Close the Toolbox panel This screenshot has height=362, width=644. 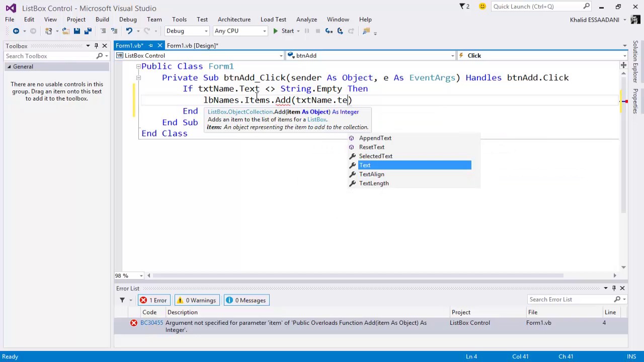tap(105, 46)
